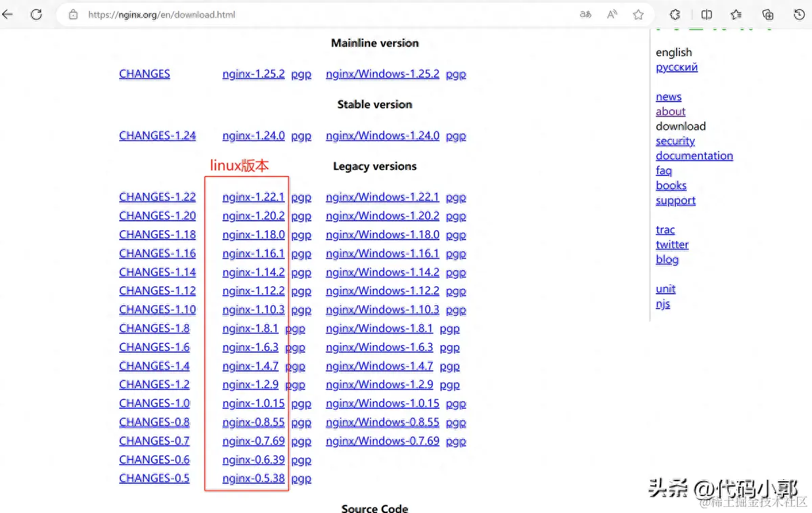812x513 pixels.
Task: Download nginx/Windows-1.22.1
Action: click(x=382, y=197)
